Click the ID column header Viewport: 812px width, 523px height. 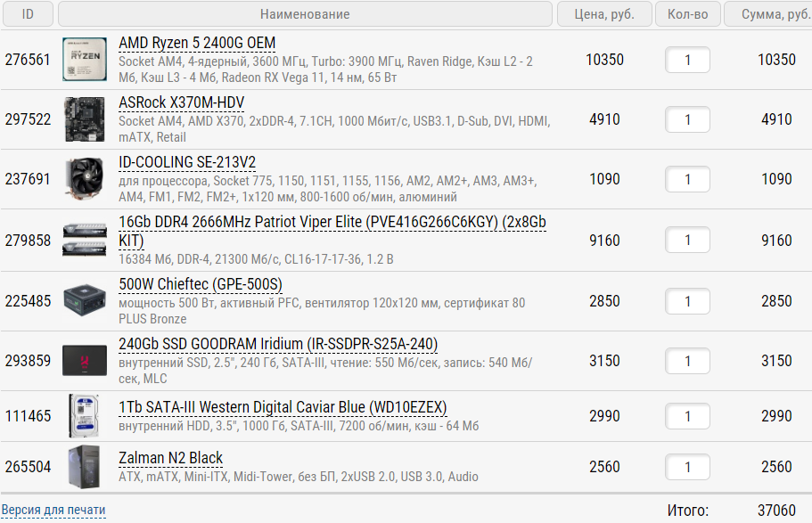28,14
